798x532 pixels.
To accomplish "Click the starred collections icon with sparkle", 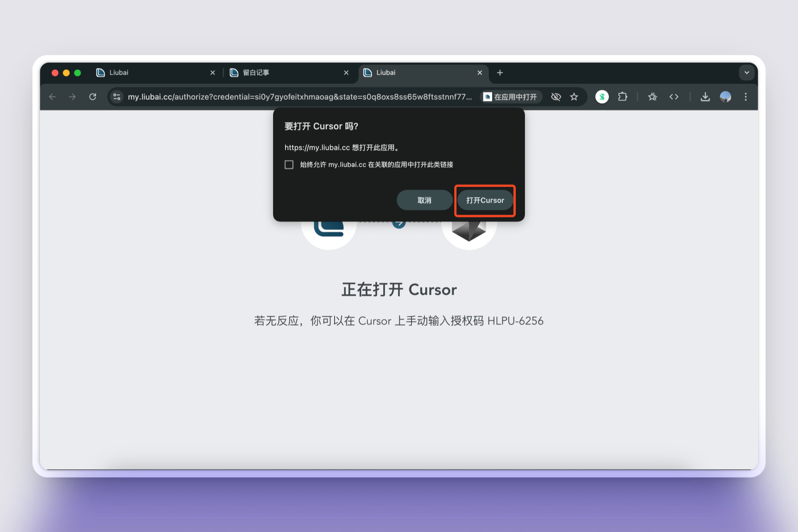I will [652, 96].
